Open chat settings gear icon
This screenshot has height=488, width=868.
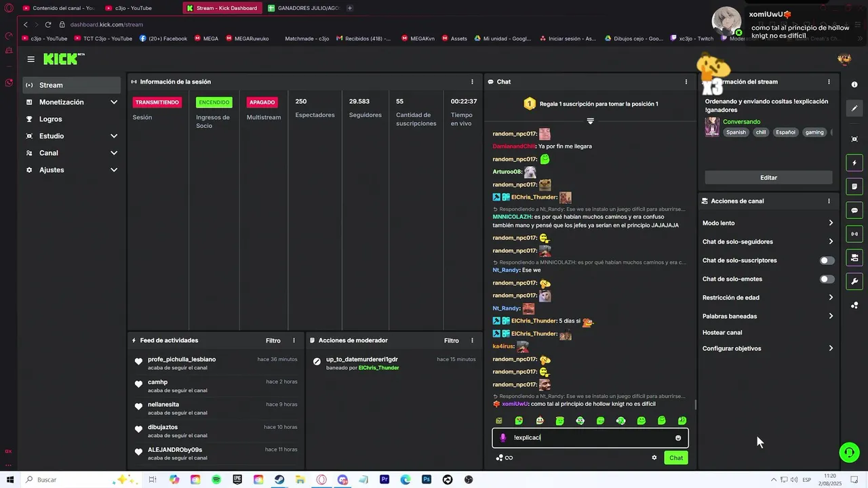(654, 457)
